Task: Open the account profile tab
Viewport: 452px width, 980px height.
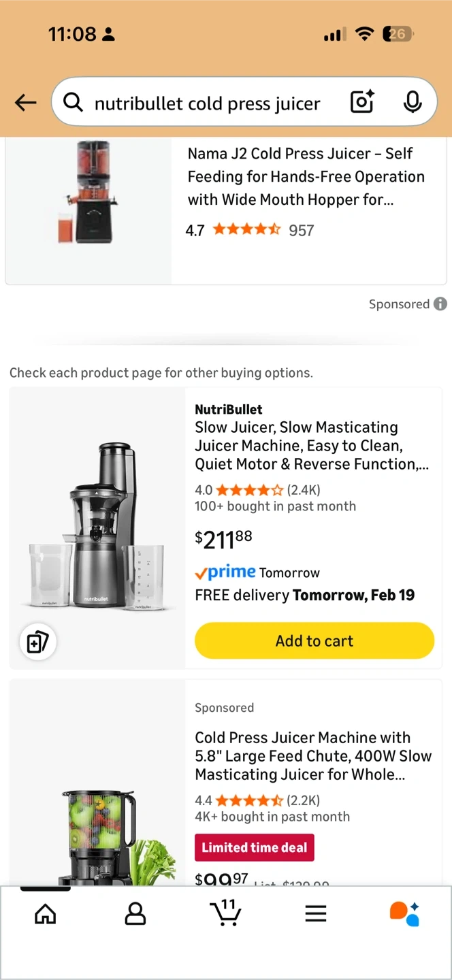Action: coord(135,914)
